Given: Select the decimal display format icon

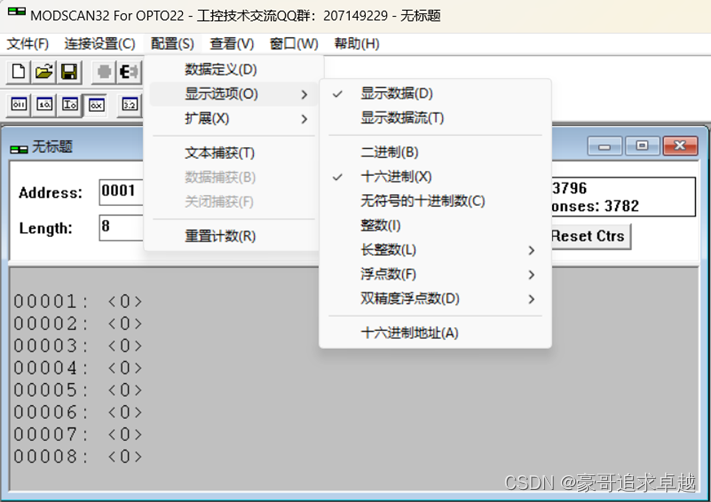Looking at the screenshot, I should click(44, 105).
